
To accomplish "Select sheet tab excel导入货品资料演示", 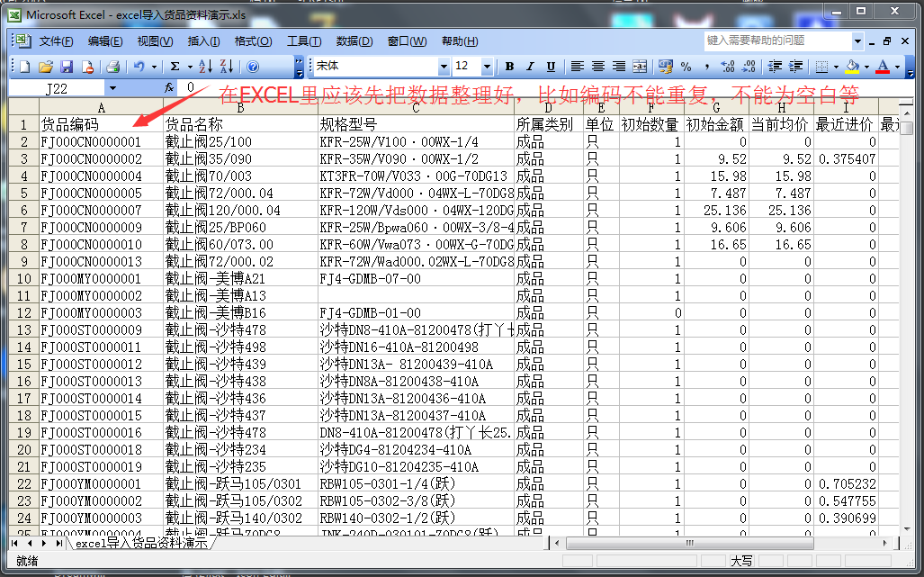I will point(141,544).
